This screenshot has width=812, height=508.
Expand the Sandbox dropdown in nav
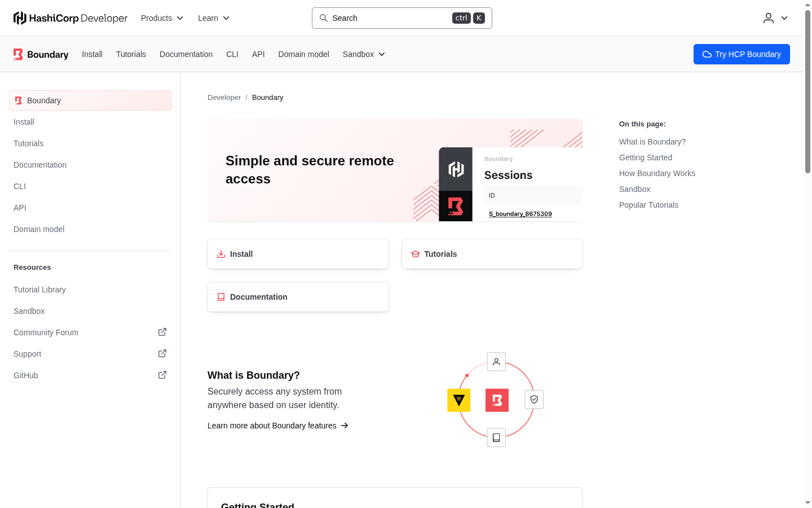[364, 54]
